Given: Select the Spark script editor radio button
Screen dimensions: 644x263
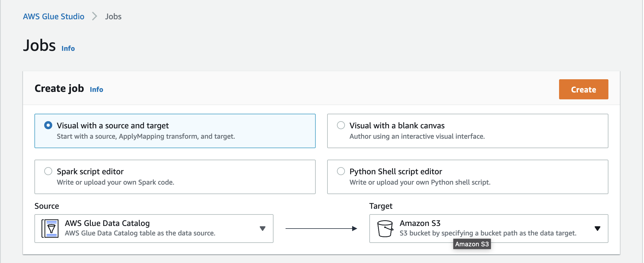Looking at the screenshot, I should 48,171.
